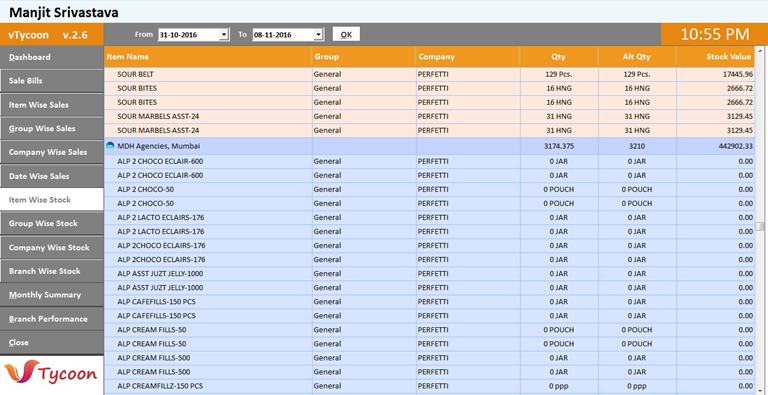Viewport: 768px width, 395px height.
Task: Collapse the MDH Agencies, Mumbai group icon
Action: point(110,146)
